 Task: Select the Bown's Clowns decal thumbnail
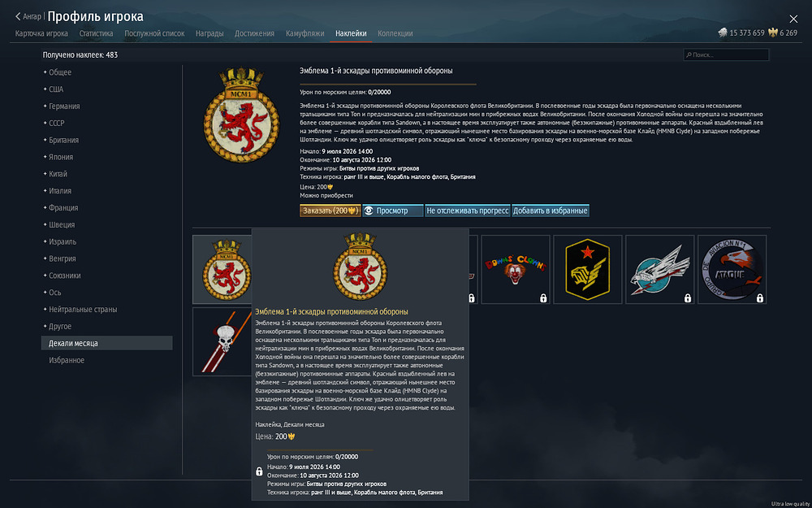point(516,270)
